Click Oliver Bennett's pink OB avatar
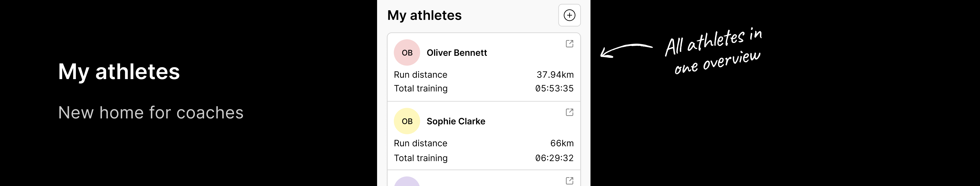980x186 pixels. point(407,52)
